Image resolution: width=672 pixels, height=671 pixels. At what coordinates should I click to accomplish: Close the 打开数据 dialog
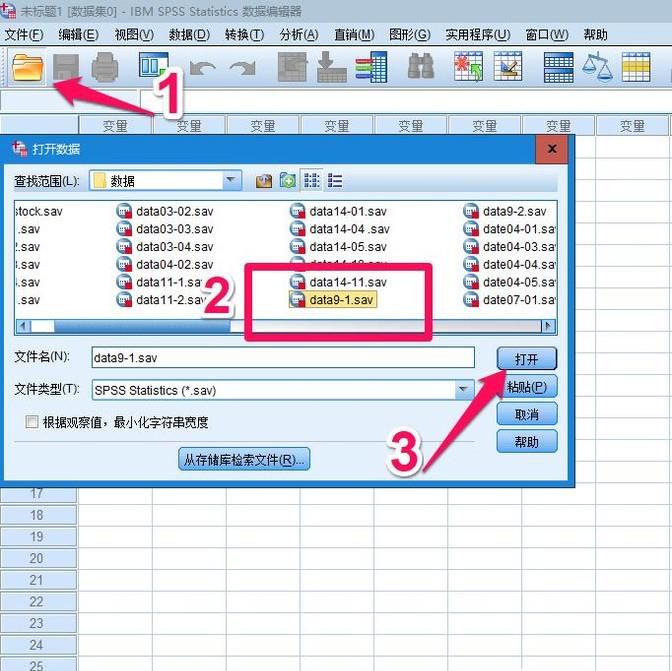pos(552,149)
